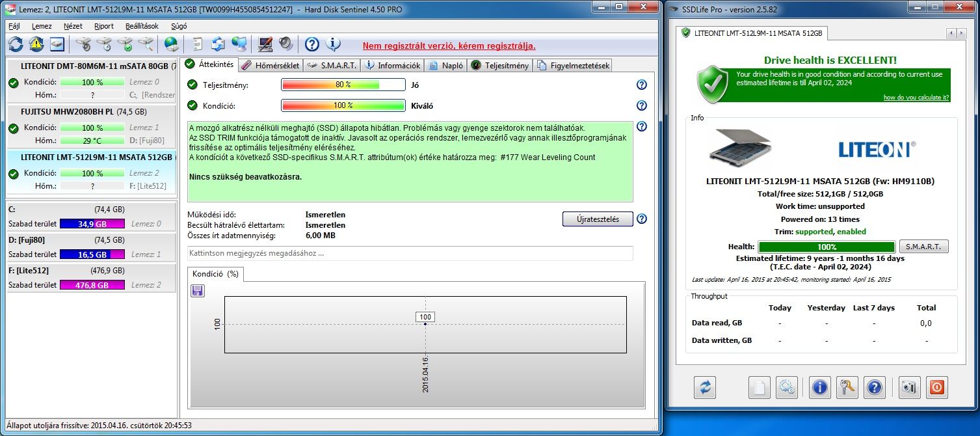Open the Lemez menu
980x436 pixels.
[42, 26]
